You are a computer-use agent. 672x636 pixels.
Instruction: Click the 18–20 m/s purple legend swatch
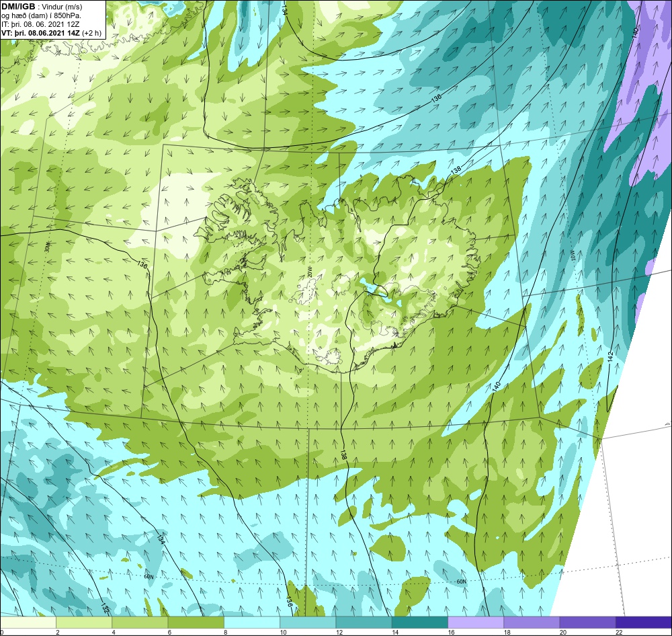click(x=532, y=622)
